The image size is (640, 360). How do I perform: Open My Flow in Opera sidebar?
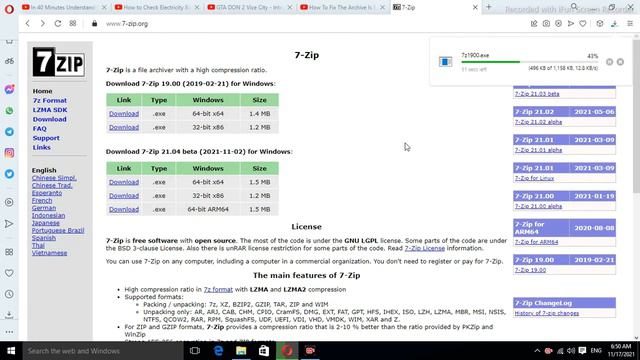coord(9,224)
